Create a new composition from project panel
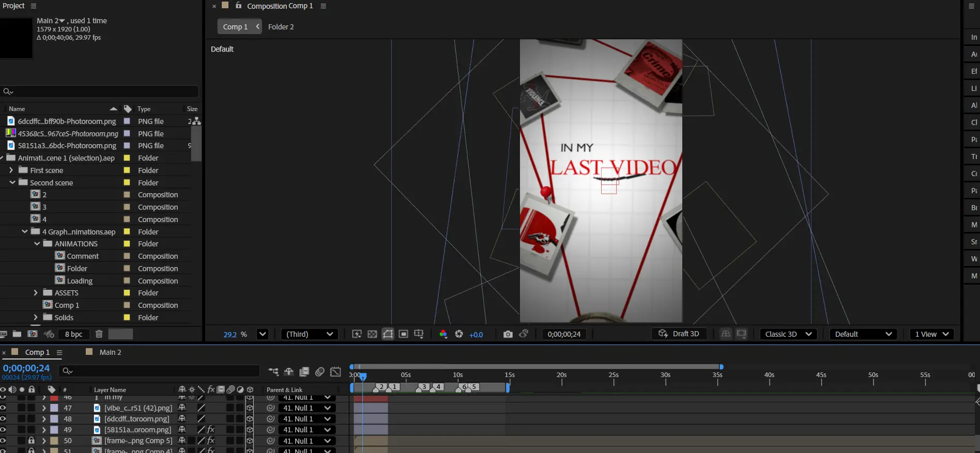 pyautogui.click(x=33, y=334)
